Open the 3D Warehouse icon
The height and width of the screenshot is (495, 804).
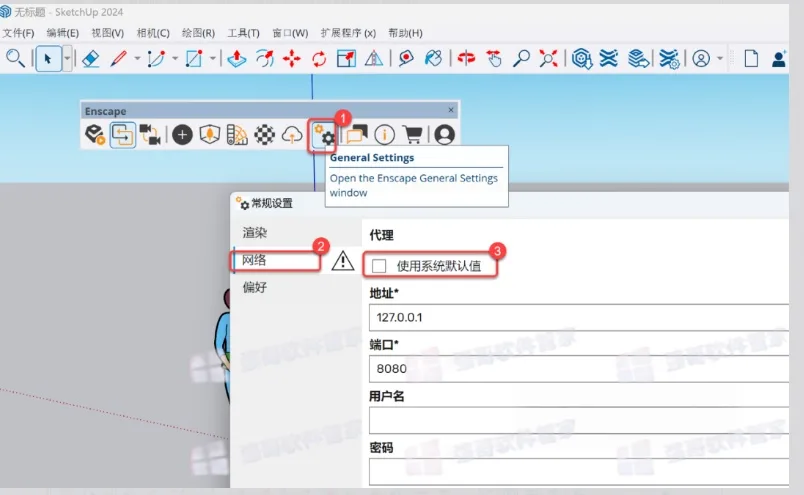(x=582, y=58)
